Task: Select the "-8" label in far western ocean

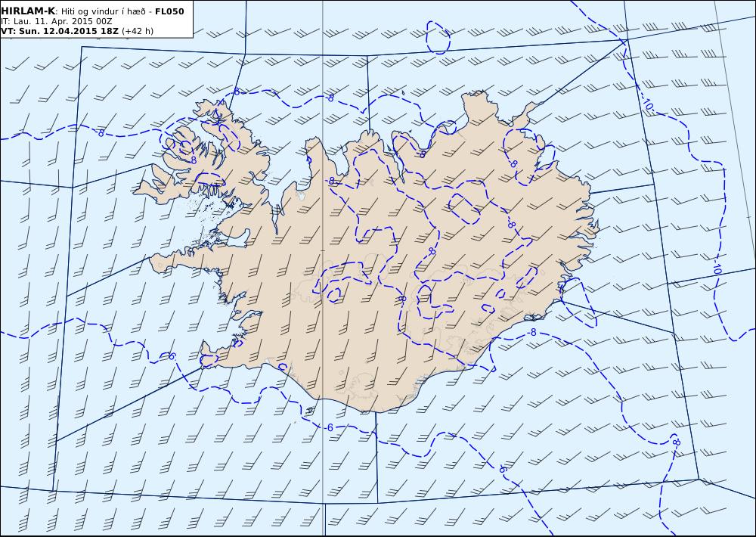Action: pos(101,132)
